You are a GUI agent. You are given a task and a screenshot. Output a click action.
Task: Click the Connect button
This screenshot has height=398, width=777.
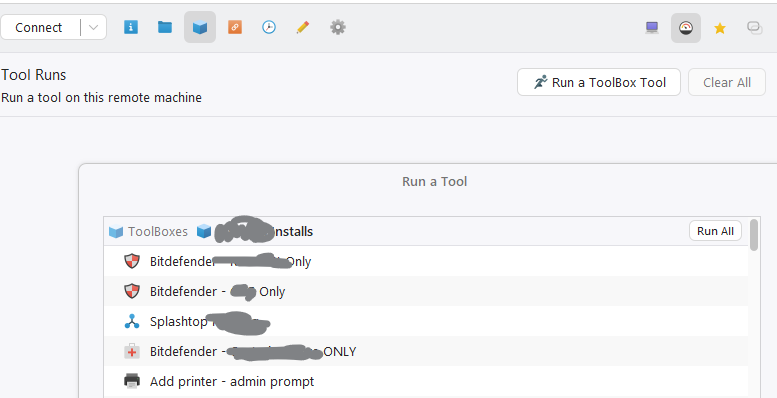[39, 27]
